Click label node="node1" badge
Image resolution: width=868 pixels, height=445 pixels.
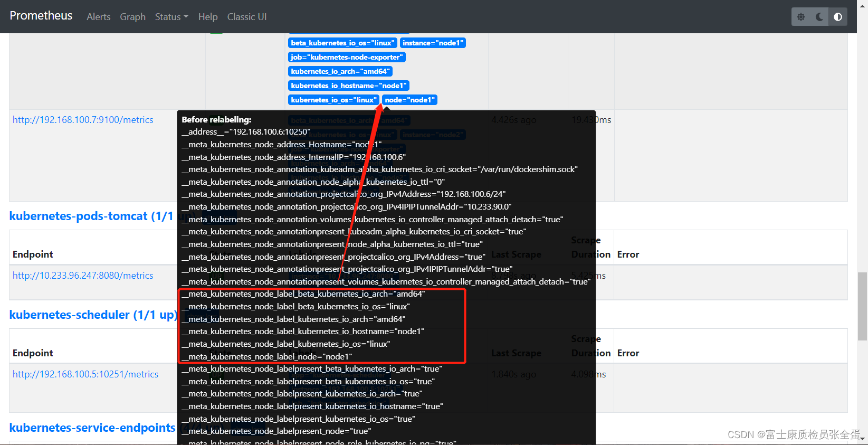[409, 100]
